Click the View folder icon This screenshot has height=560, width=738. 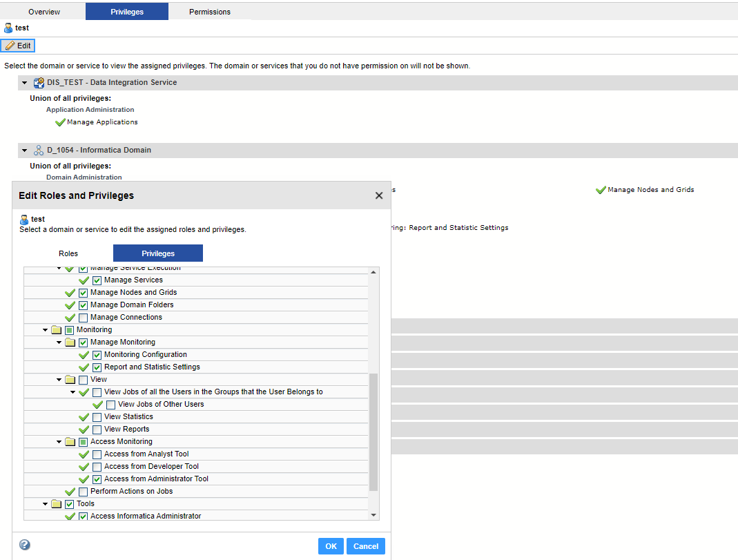[70, 379]
